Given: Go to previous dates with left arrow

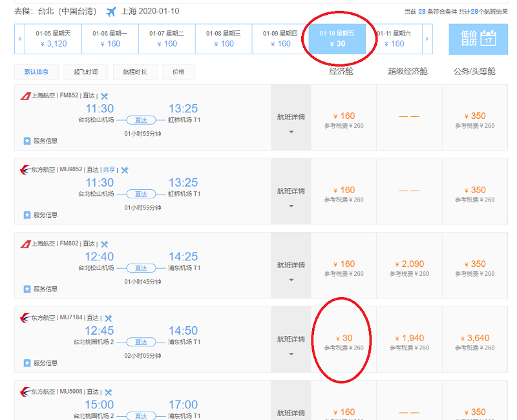Looking at the screenshot, I should [20, 39].
